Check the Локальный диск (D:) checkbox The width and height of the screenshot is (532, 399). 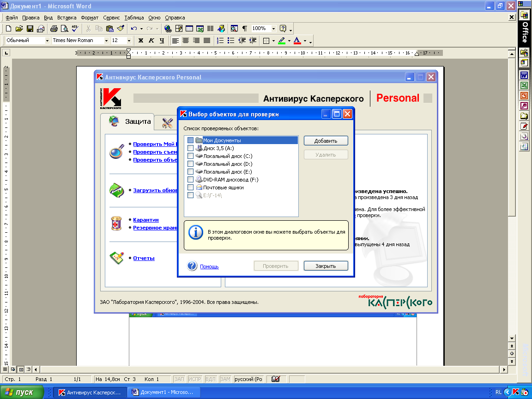pyautogui.click(x=190, y=163)
